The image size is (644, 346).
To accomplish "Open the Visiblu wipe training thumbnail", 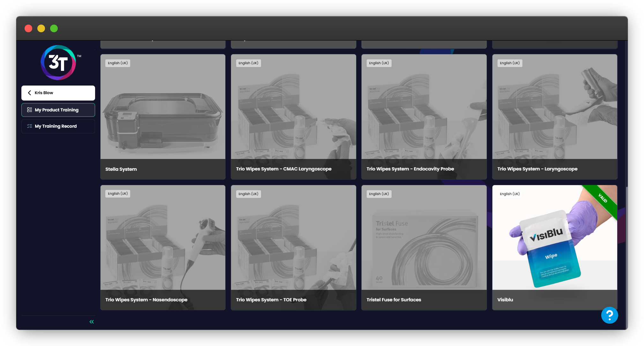I will point(555,237).
